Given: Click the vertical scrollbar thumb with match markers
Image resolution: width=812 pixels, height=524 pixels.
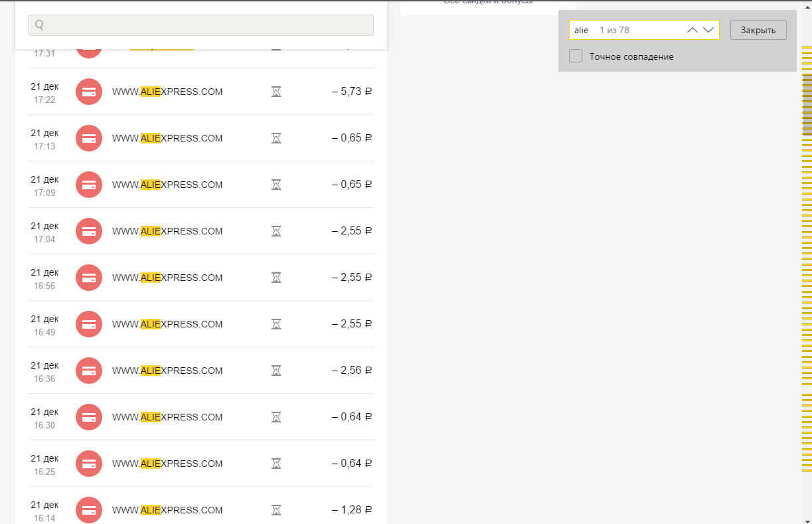Looking at the screenshot, I should click(x=807, y=105).
